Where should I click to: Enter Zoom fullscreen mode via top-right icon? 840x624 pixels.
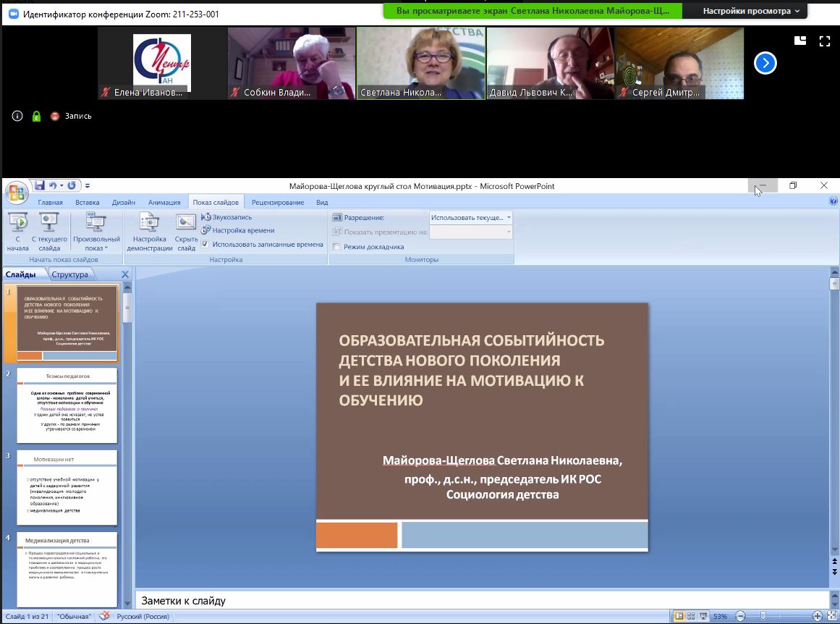click(x=824, y=41)
